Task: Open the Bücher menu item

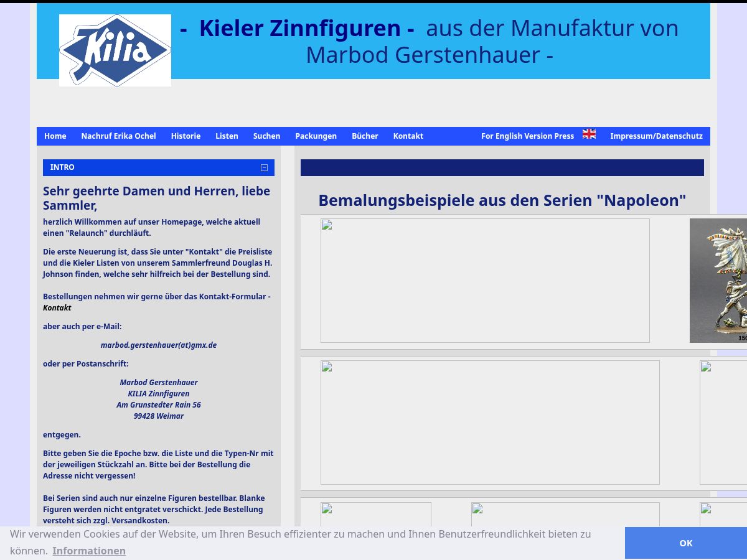Action: pos(365,136)
